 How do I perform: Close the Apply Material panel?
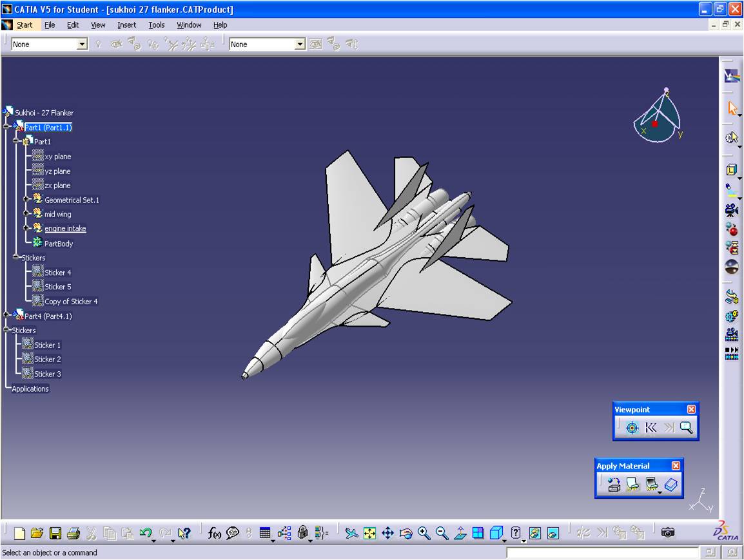676,466
